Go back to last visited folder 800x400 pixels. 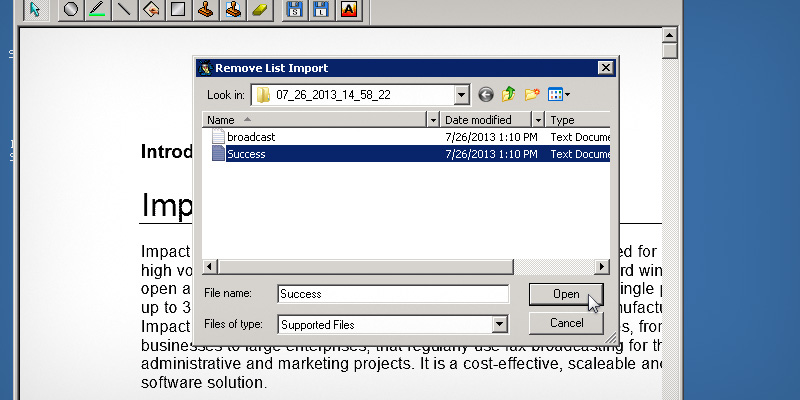click(x=486, y=95)
